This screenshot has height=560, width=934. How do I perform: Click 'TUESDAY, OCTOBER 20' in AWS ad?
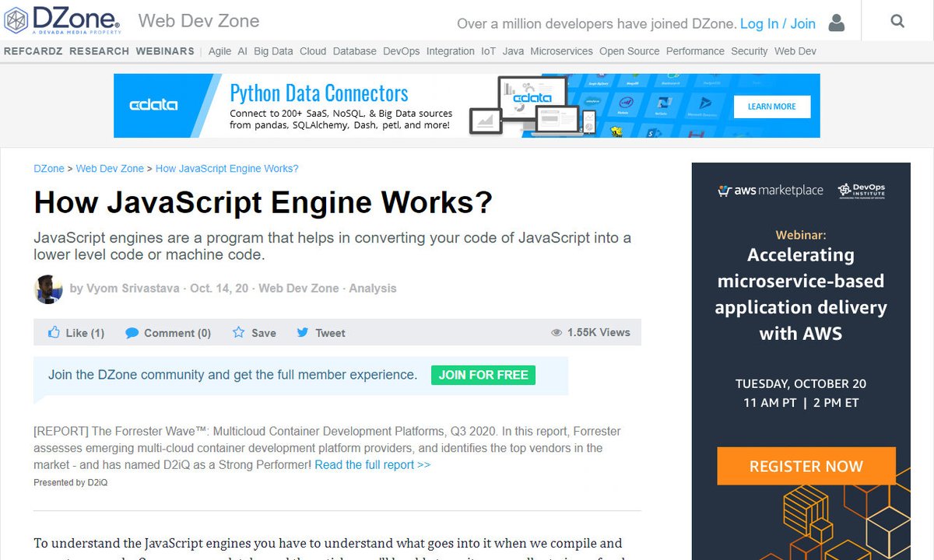pos(801,383)
